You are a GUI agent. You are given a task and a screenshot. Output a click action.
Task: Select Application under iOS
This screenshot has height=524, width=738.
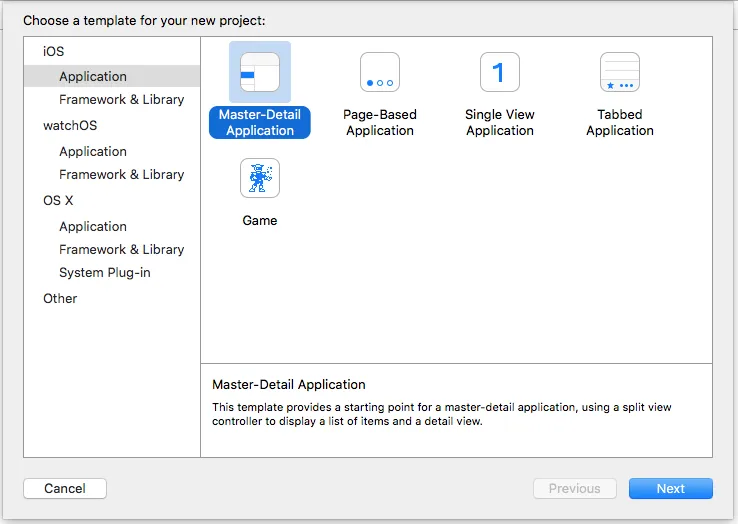coord(93,77)
